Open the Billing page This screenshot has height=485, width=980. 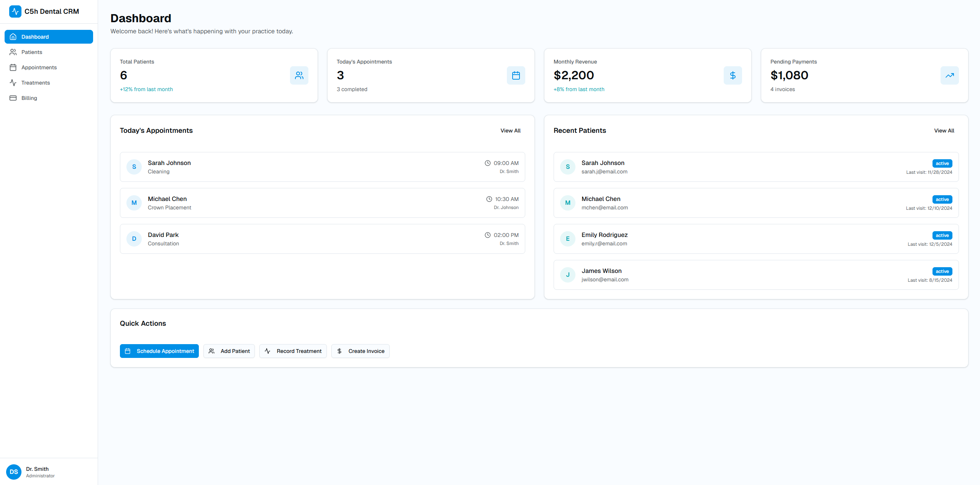click(29, 98)
